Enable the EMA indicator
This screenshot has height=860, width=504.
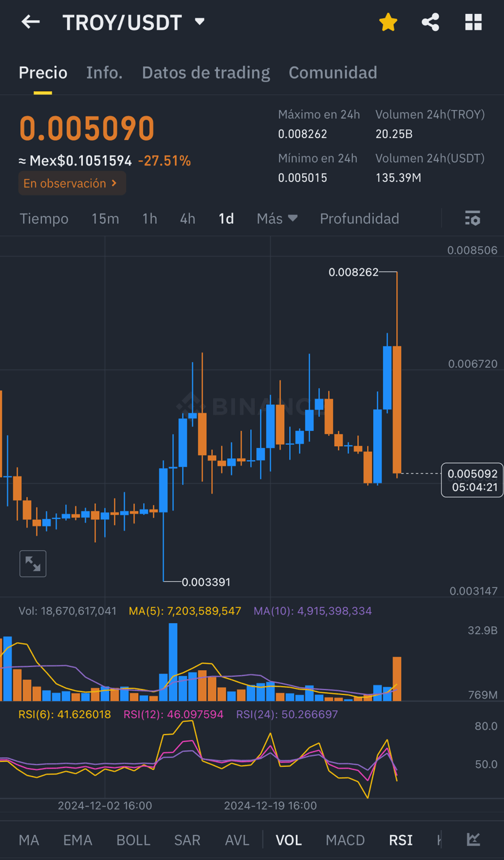pyautogui.click(x=77, y=840)
